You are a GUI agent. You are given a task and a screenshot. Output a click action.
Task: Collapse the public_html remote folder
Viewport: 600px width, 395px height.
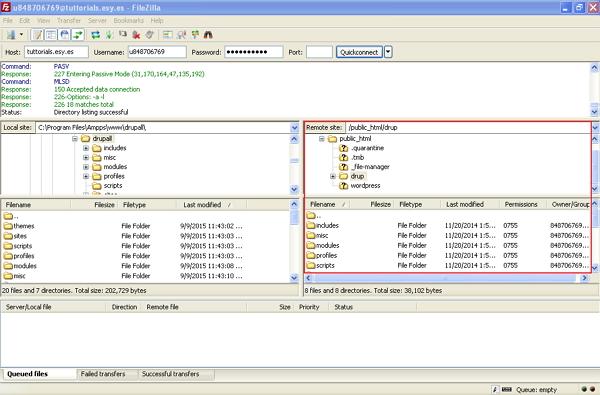coord(322,139)
